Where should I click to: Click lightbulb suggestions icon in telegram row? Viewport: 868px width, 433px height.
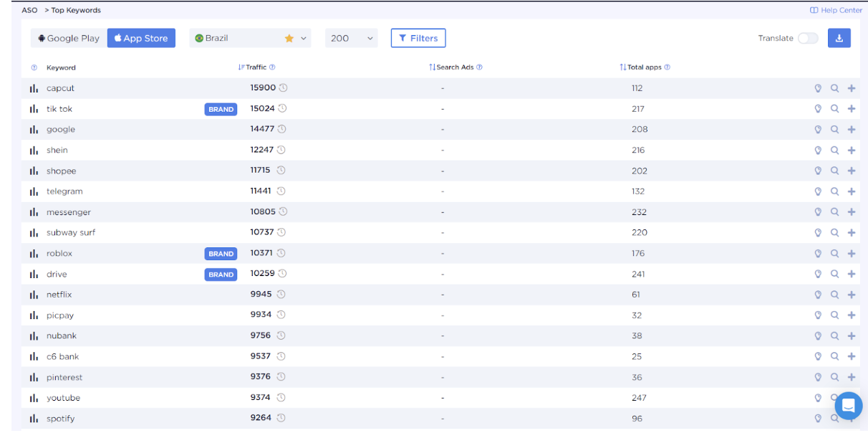coord(818,191)
